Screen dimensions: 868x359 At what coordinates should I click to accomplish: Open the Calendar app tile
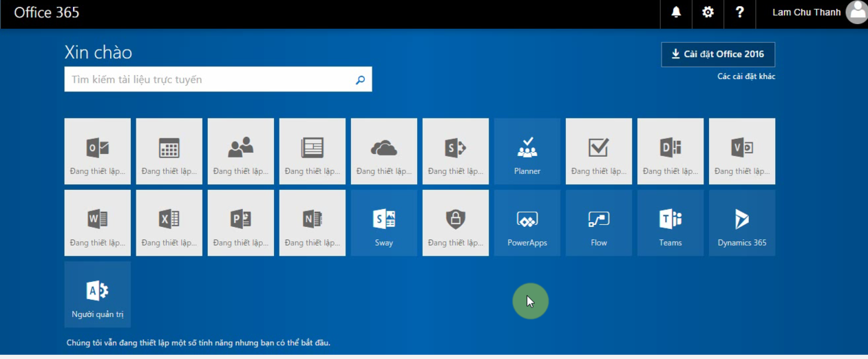tap(169, 151)
